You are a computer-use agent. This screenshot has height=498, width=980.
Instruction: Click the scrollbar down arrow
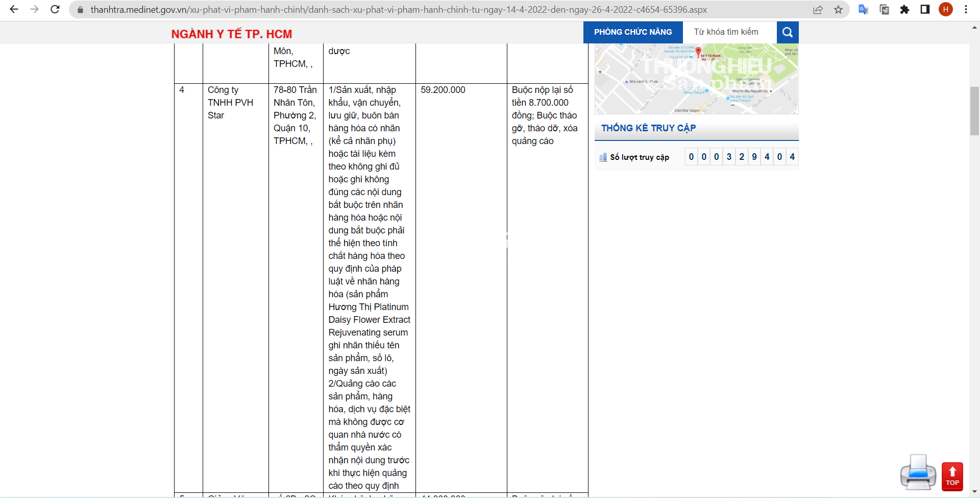pyautogui.click(x=974, y=492)
